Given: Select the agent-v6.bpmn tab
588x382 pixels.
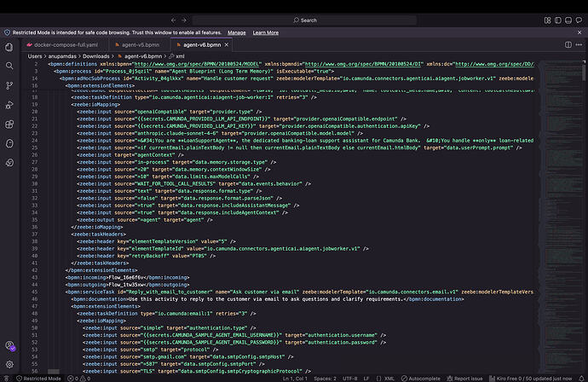Looking at the screenshot, I should [x=202, y=44].
